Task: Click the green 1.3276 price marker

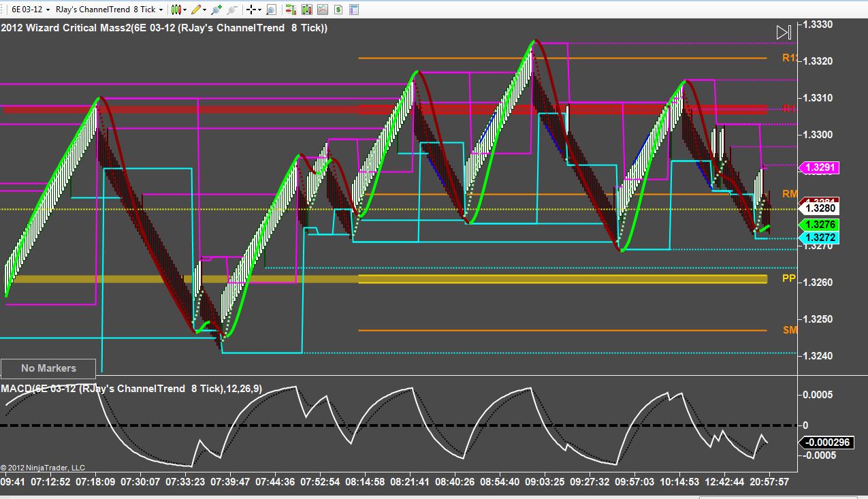Action: click(x=820, y=225)
